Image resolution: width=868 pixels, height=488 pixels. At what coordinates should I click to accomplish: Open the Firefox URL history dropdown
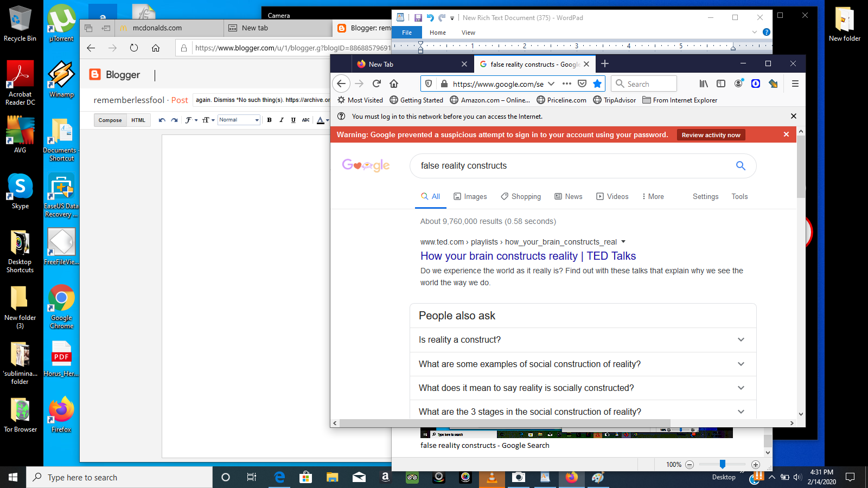point(551,84)
